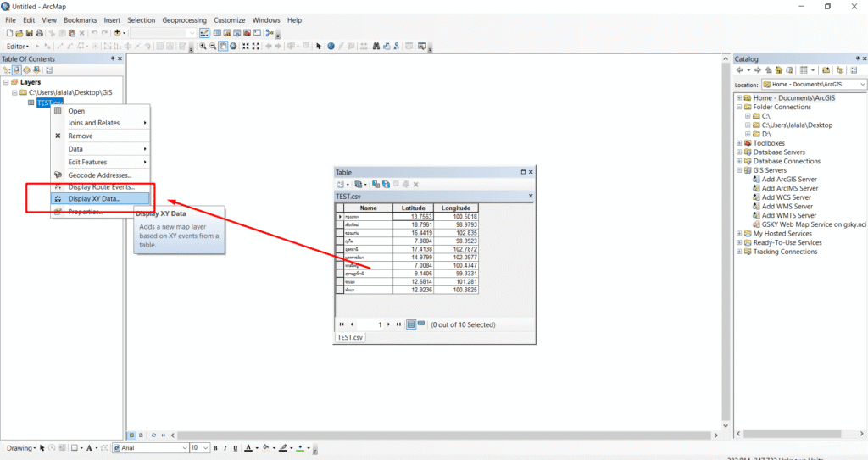
Task: Click the Table record number field
Action: click(370, 324)
